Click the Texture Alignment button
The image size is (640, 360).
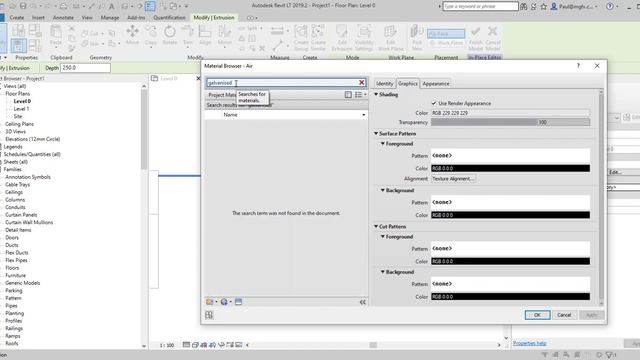tap(453, 179)
